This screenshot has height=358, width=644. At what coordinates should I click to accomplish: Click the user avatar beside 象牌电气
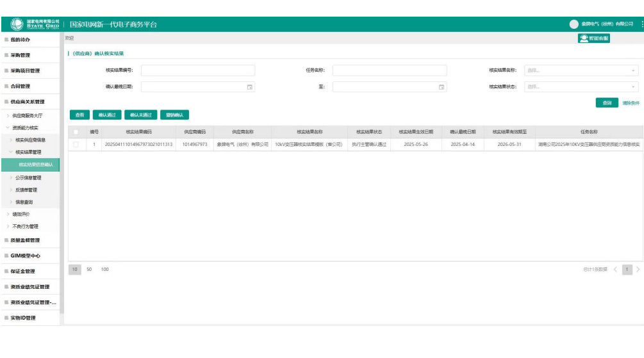[574, 24]
